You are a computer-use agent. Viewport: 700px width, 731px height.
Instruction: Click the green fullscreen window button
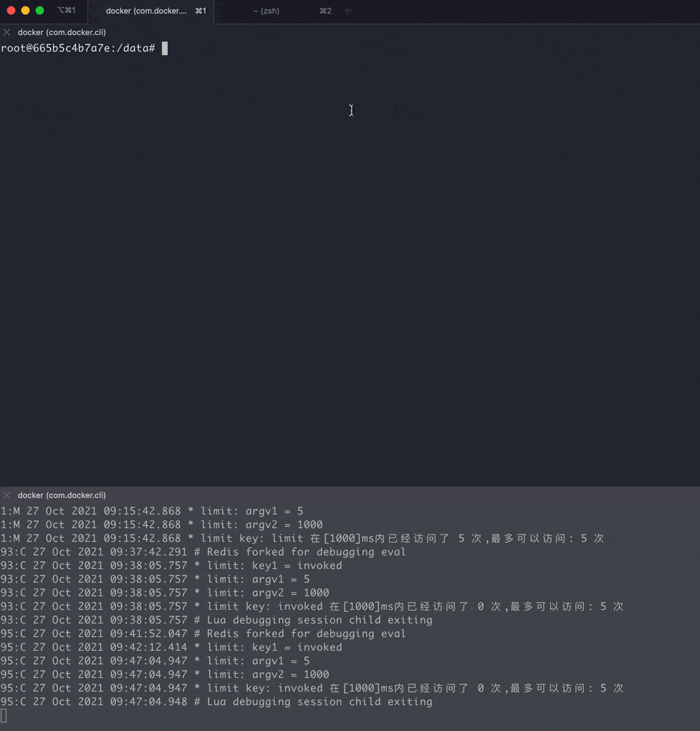[40, 10]
